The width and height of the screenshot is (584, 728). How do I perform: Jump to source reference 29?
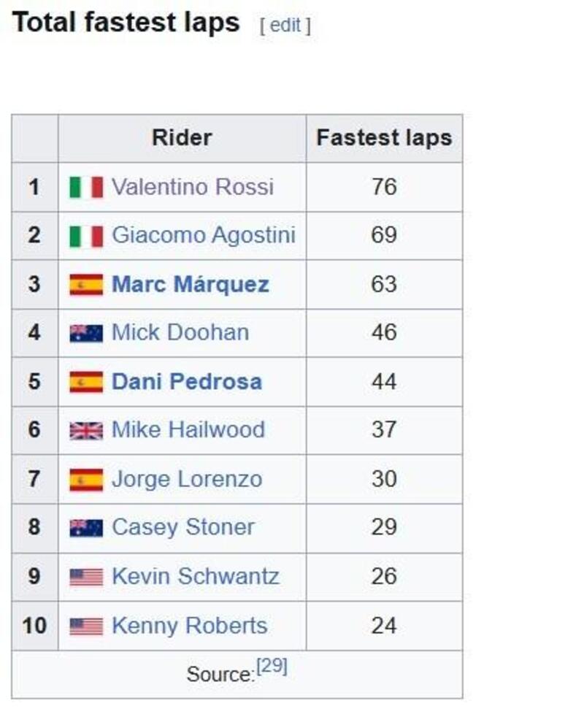tap(272, 667)
